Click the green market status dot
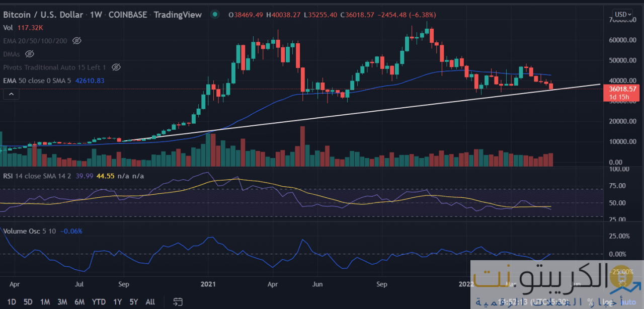The height and width of the screenshot is (309, 644). pos(215,15)
